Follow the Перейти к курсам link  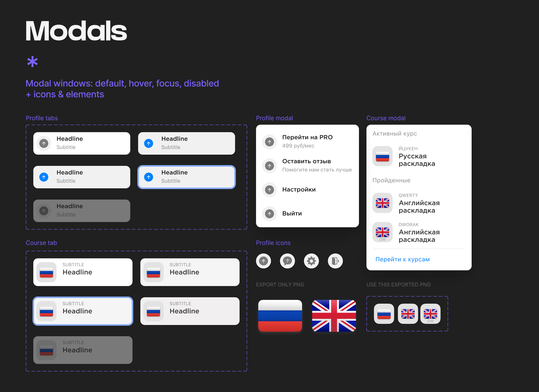tap(403, 259)
